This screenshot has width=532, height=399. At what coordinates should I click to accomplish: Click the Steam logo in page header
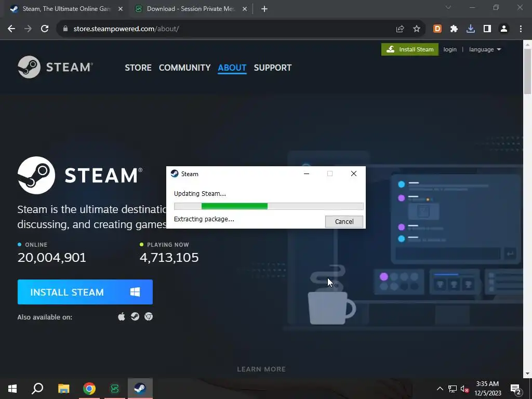coord(55,67)
